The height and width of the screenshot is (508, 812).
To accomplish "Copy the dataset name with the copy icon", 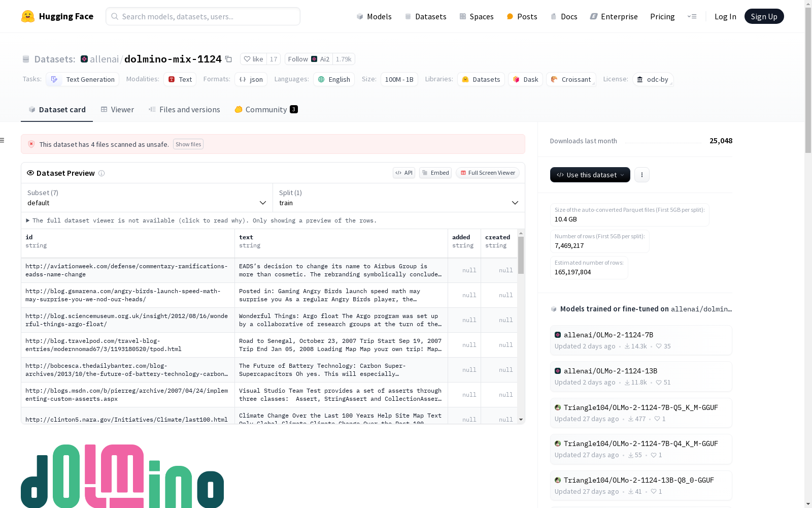I will click(x=229, y=59).
